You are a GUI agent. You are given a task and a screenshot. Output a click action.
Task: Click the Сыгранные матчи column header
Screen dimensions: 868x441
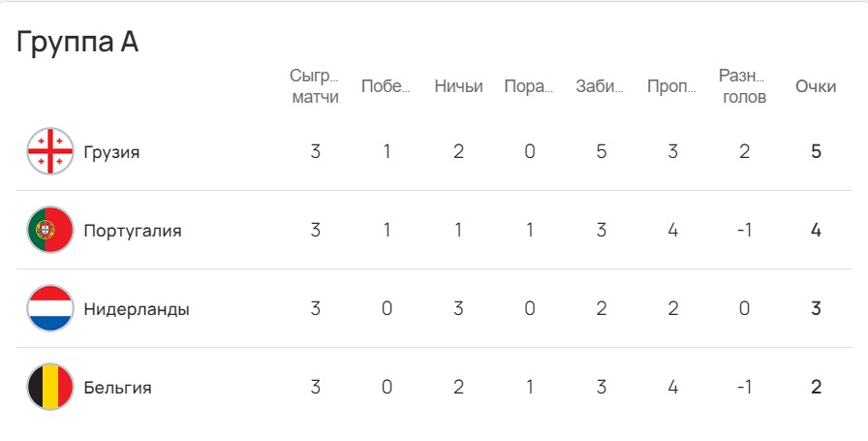(x=315, y=86)
